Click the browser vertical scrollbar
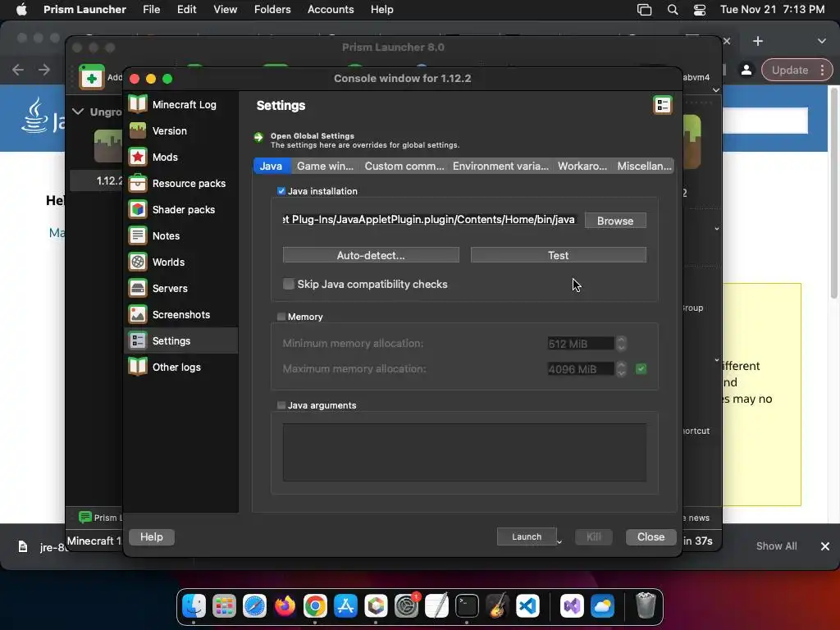The height and width of the screenshot is (630, 840). coord(834,193)
